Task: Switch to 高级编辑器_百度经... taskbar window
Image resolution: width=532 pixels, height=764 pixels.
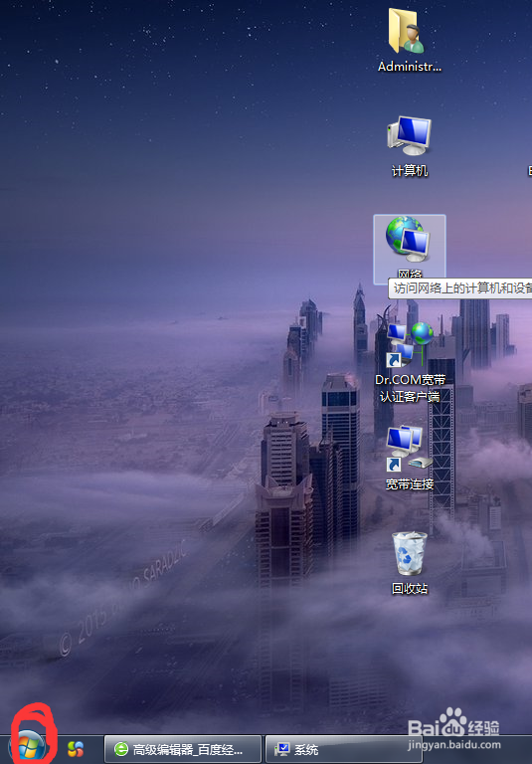Action: tap(183, 749)
